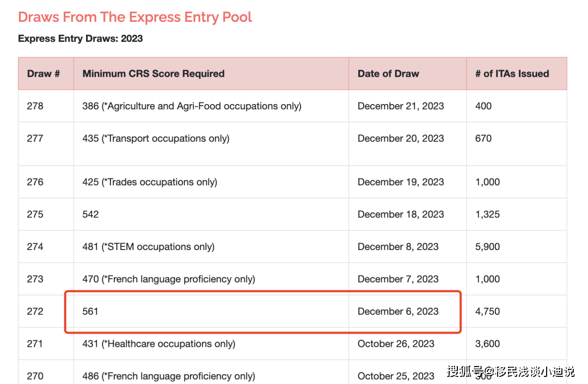Image resolution: width=588 pixels, height=384 pixels.
Task: Click the 'Minimum CRS Score Required' header
Action: [x=154, y=74]
